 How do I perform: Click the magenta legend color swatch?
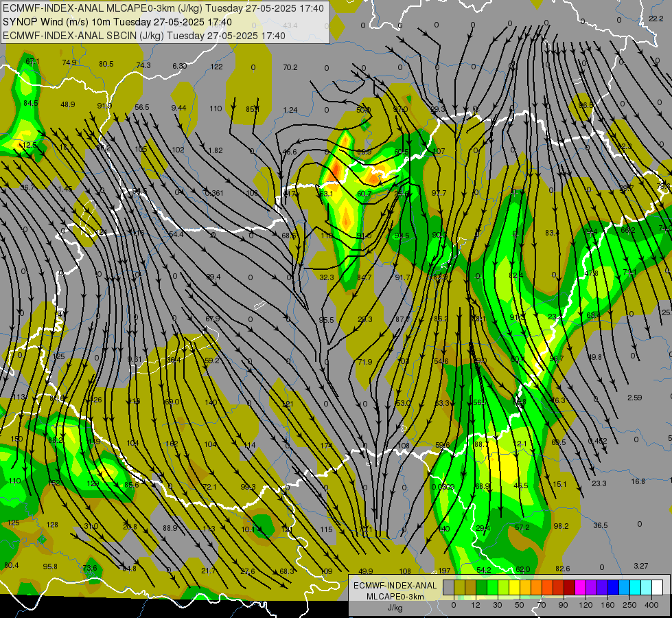(x=580, y=588)
